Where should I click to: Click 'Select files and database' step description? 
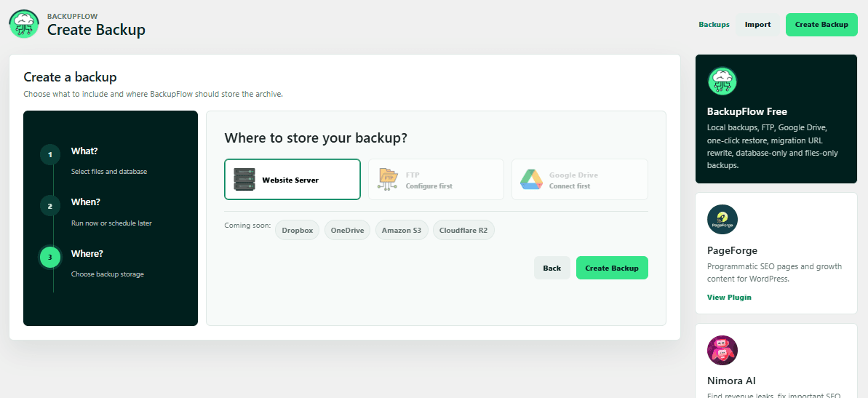109,172
